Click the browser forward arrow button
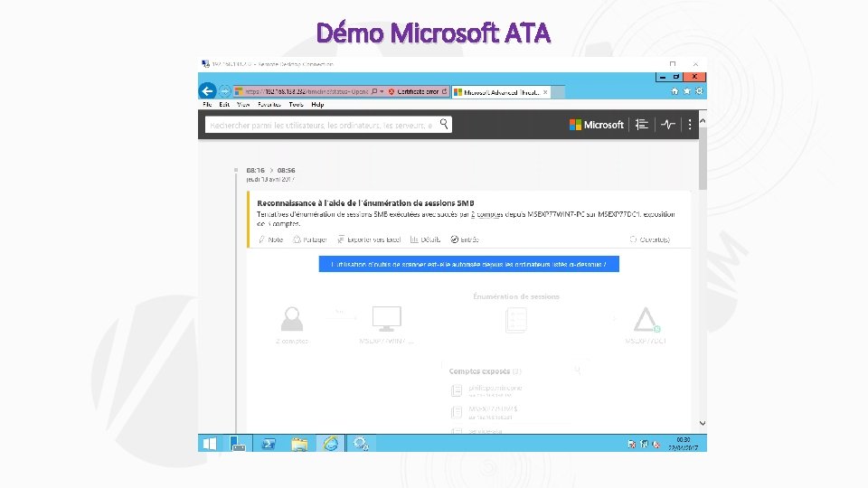 [225, 91]
